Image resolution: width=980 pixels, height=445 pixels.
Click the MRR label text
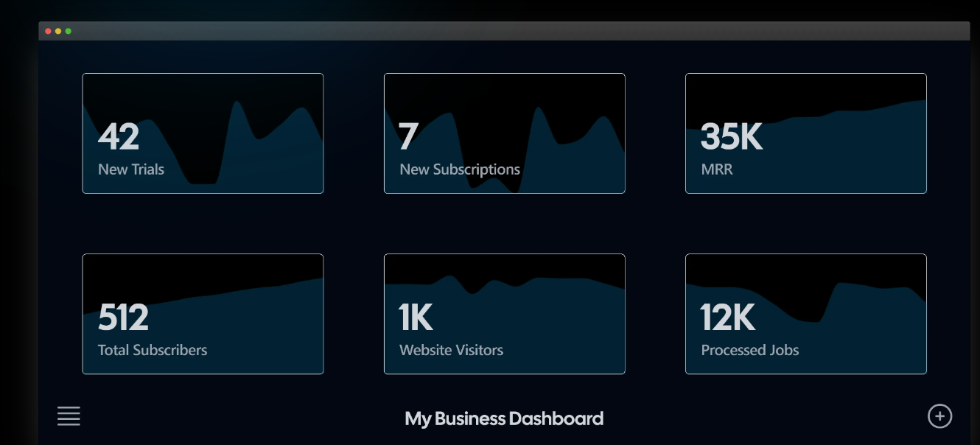[717, 169]
